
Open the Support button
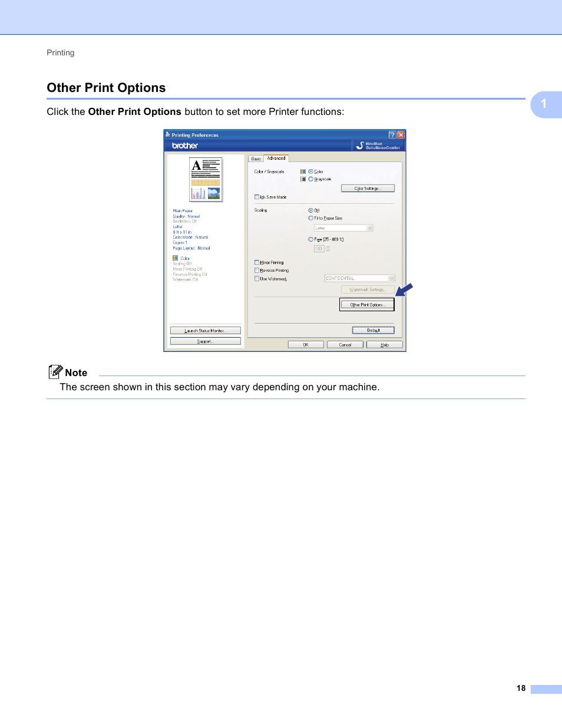click(x=205, y=341)
